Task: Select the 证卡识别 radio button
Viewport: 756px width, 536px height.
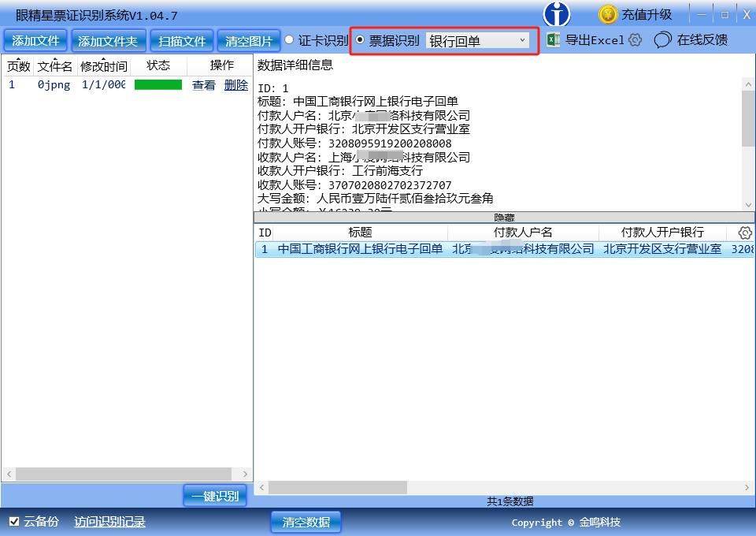Action: coord(289,39)
